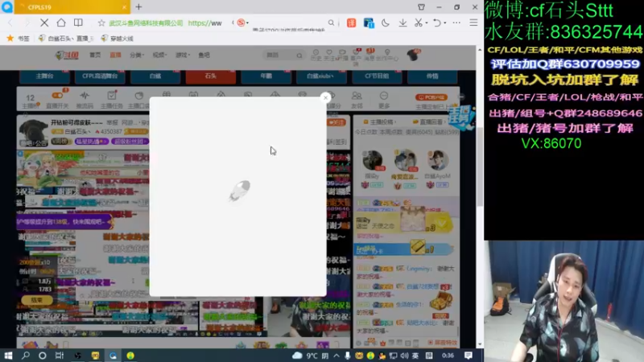Screen dimensions: 644x362
Task: Open the user avatar in site header
Action: (414, 55)
